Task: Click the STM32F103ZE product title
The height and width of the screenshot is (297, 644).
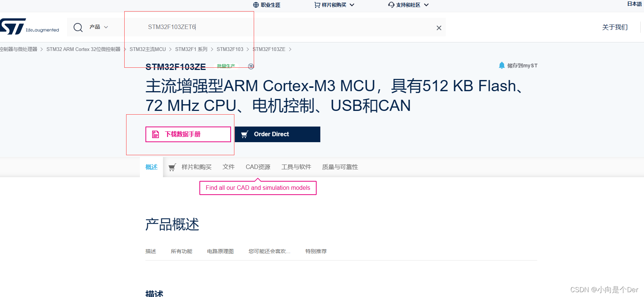Action: pyautogui.click(x=176, y=67)
